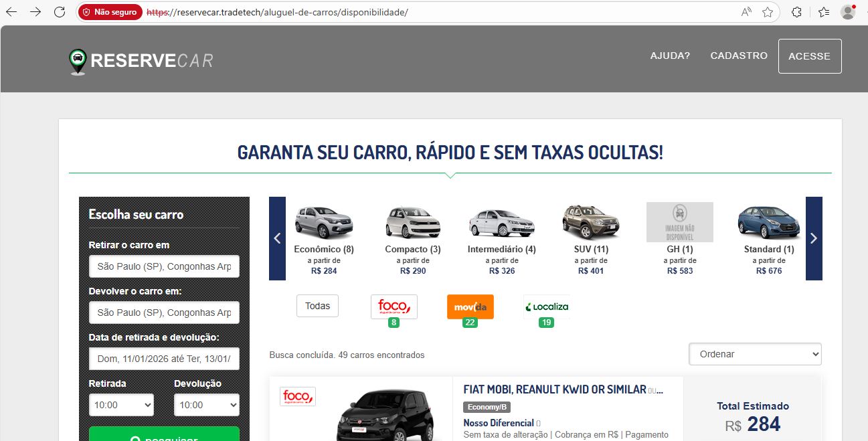This screenshot has width=868, height=441.
Task: Go to next car categories with the right arrow
Action: pyautogui.click(x=814, y=238)
